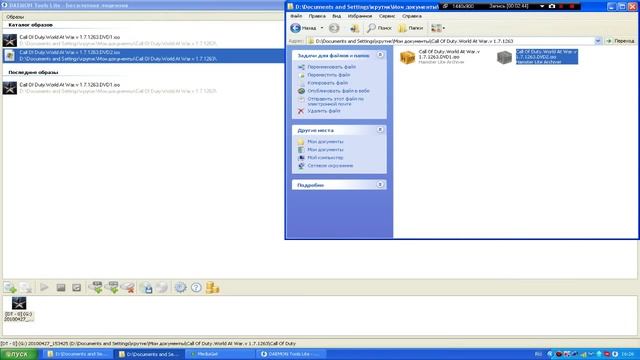The image size is (640, 360).
Task: Click Опубликовать файл в вебе link
Action: [338, 91]
